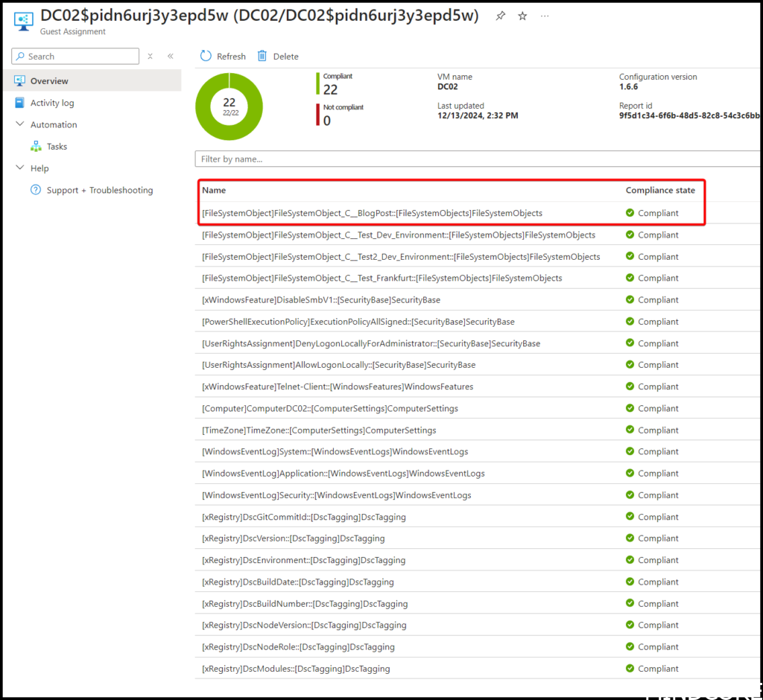Viewport: 763px width, 700px height.
Task: Click the compliance donut chart
Action: pyautogui.click(x=229, y=106)
